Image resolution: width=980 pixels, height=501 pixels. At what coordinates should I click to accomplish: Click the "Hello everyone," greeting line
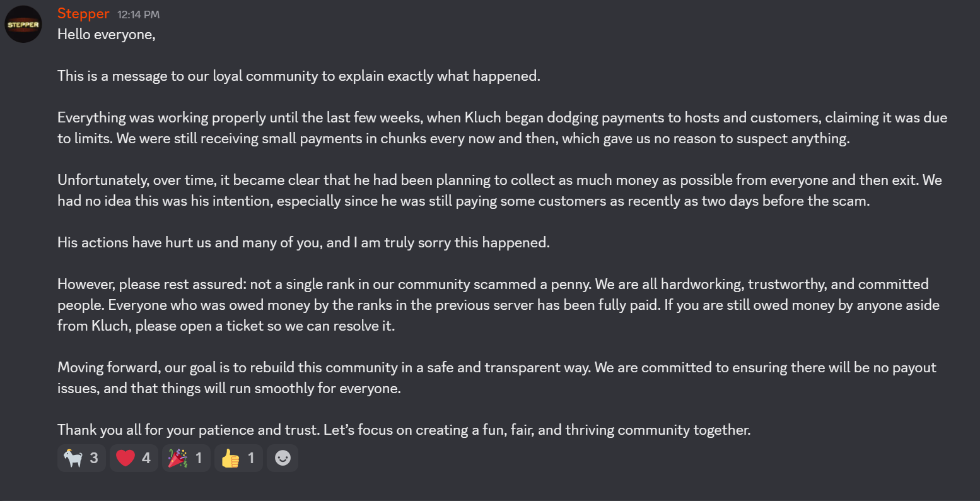pos(107,35)
